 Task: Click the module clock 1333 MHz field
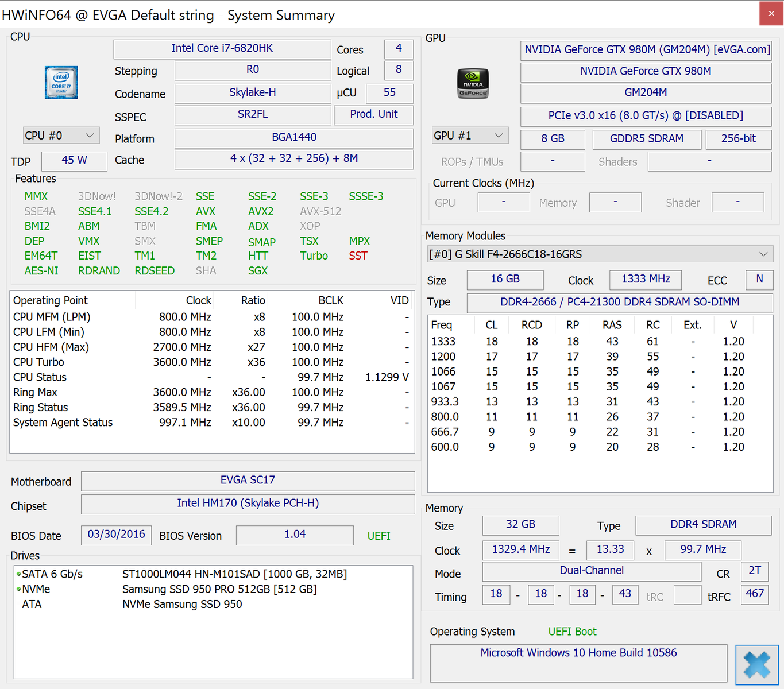tap(646, 280)
